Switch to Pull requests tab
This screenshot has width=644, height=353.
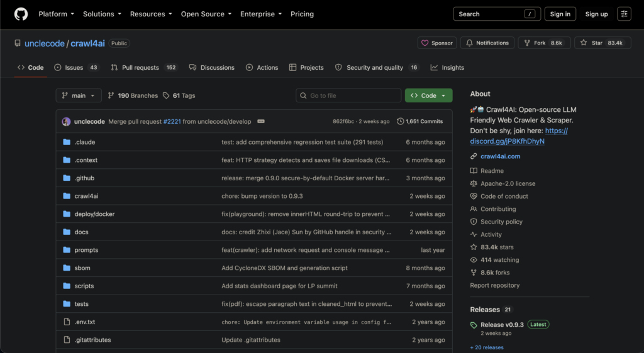point(143,68)
